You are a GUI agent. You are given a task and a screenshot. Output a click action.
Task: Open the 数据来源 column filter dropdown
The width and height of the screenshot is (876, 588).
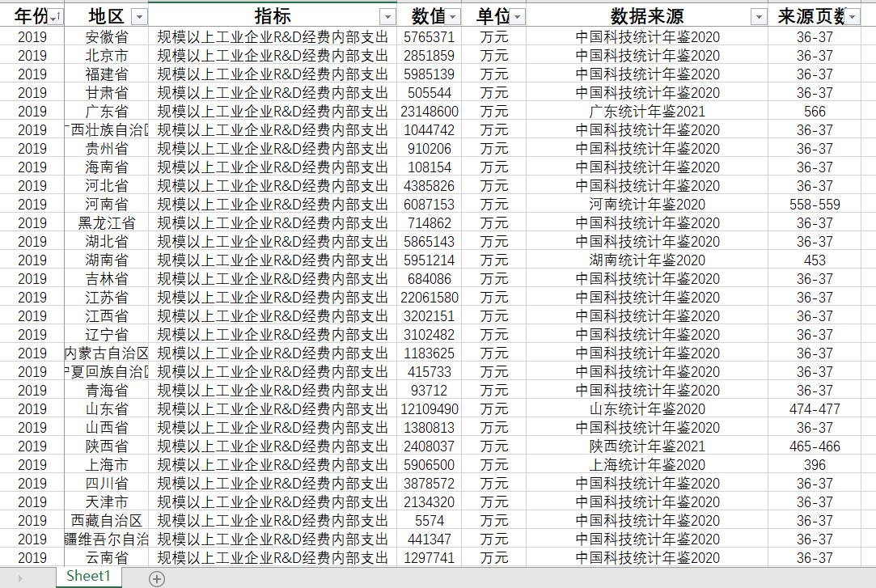point(759,17)
